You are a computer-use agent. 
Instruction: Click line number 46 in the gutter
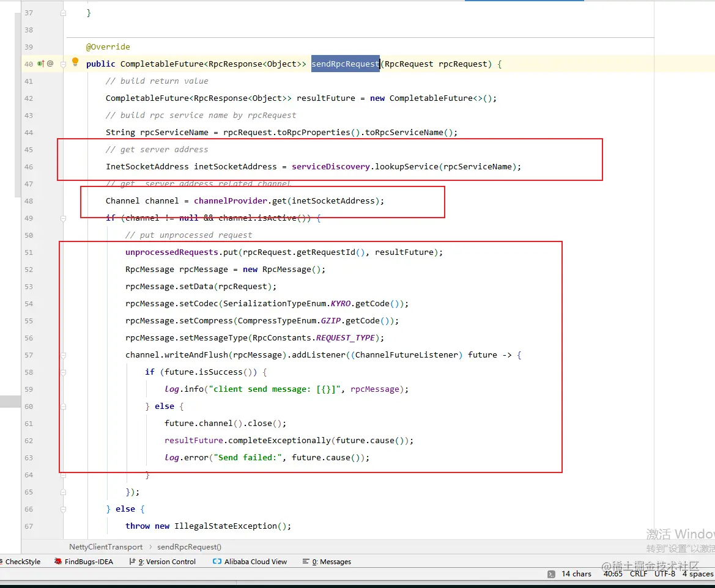pos(29,167)
